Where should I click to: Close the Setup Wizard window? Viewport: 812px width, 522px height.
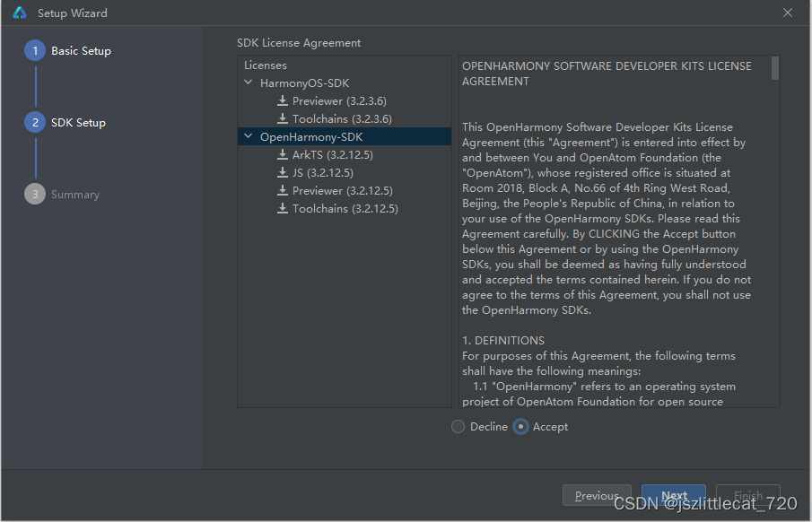(x=788, y=13)
